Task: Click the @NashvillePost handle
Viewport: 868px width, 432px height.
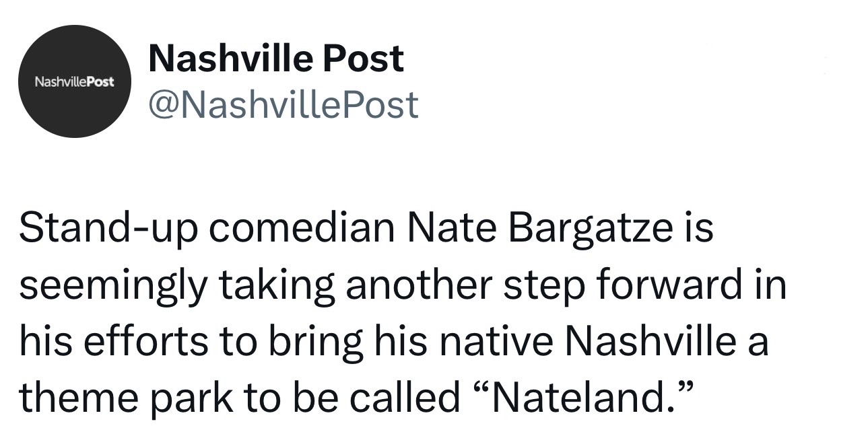Action: pyautogui.click(x=283, y=104)
